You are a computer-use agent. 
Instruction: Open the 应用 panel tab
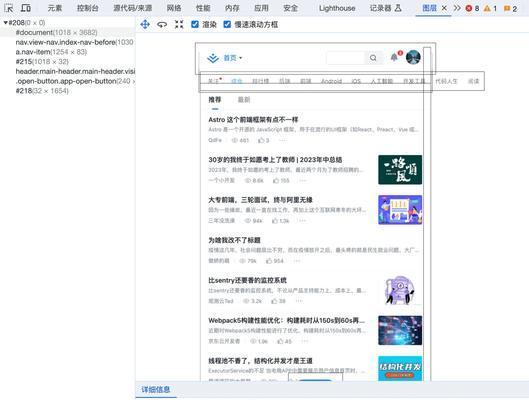tap(261, 8)
